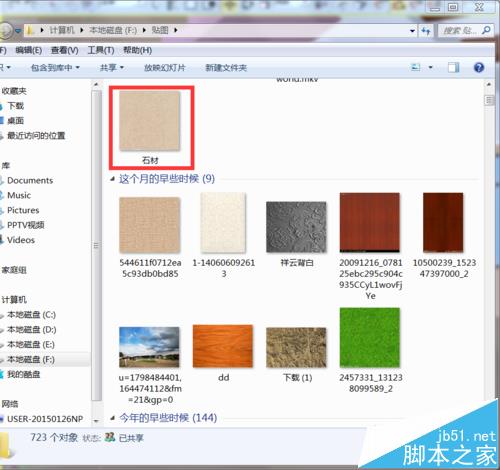Open the 帮助(H) menu
Viewport: 500px width, 470px height.
click(x=137, y=50)
